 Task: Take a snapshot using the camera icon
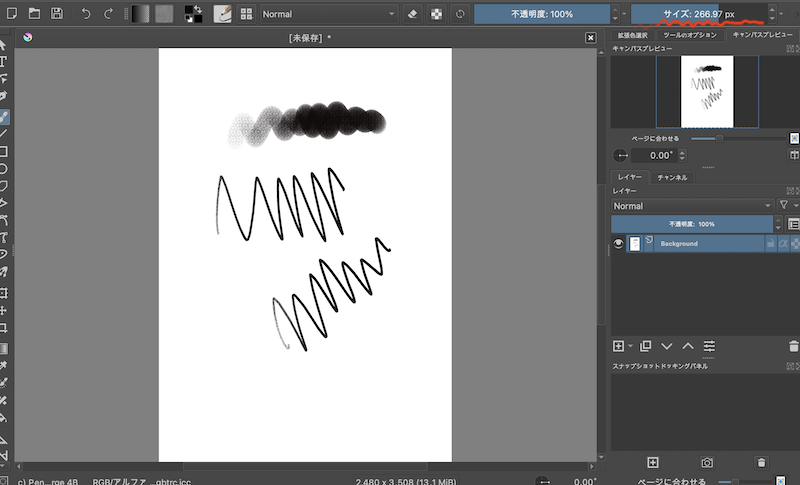click(x=707, y=462)
